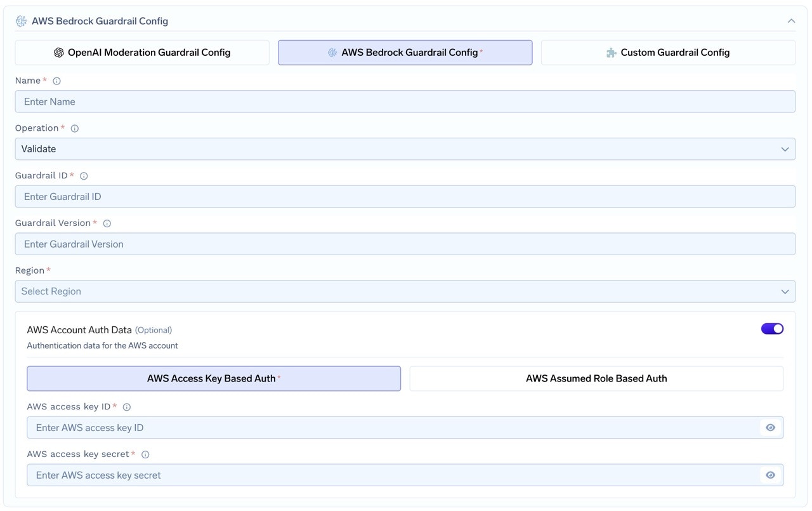Click the info icon next to Name
This screenshot has height=511, width=812.
pyautogui.click(x=56, y=81)
